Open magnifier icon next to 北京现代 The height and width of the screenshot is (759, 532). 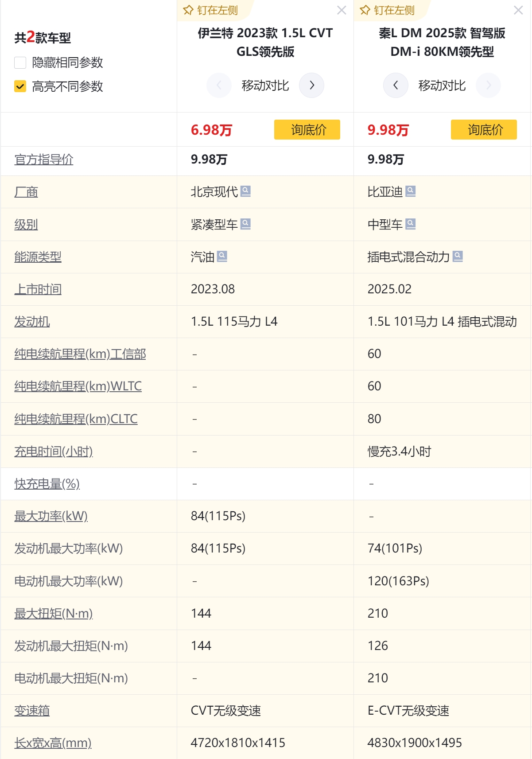click(x=245, y=191)
